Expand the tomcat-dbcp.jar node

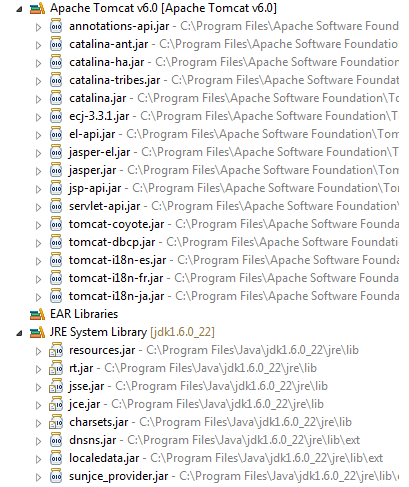39,243
